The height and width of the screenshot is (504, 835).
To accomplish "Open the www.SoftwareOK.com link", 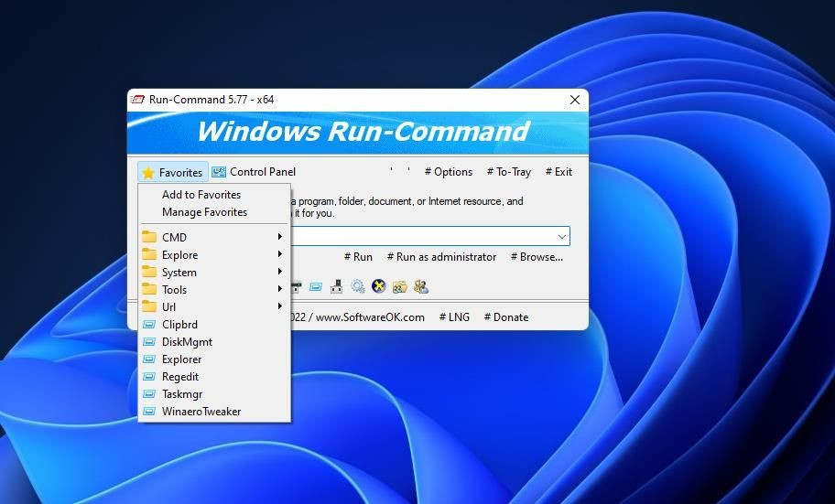I will tap(370, 317).
